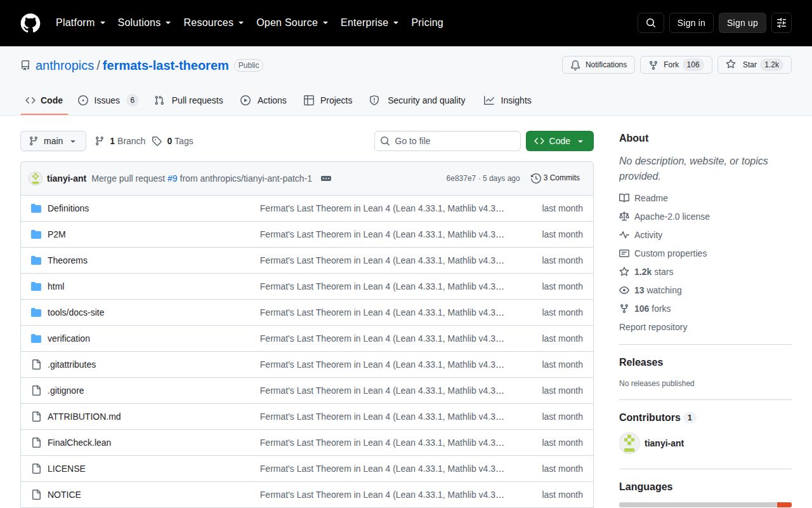View the 0 Tags link
The image size is (812, 508).
(173, 141)
